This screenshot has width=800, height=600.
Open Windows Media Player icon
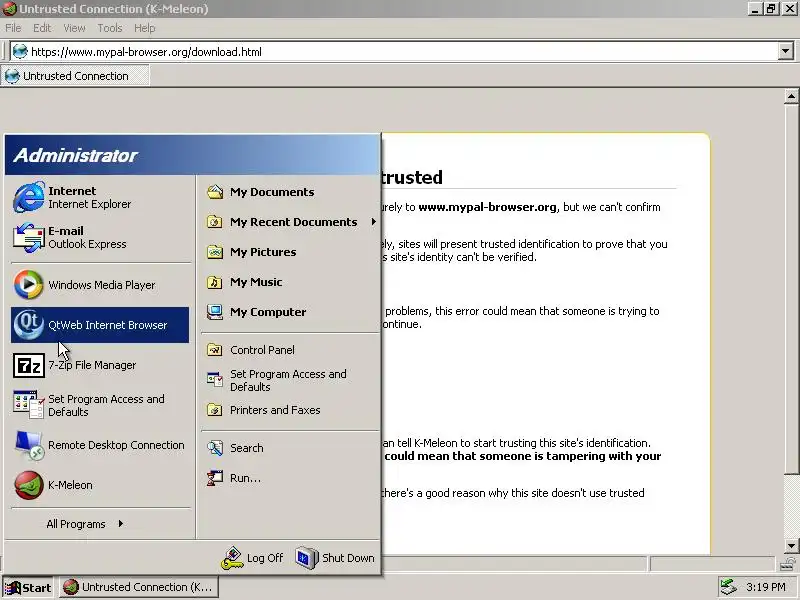pyautogui.click(x=29, y=285)
